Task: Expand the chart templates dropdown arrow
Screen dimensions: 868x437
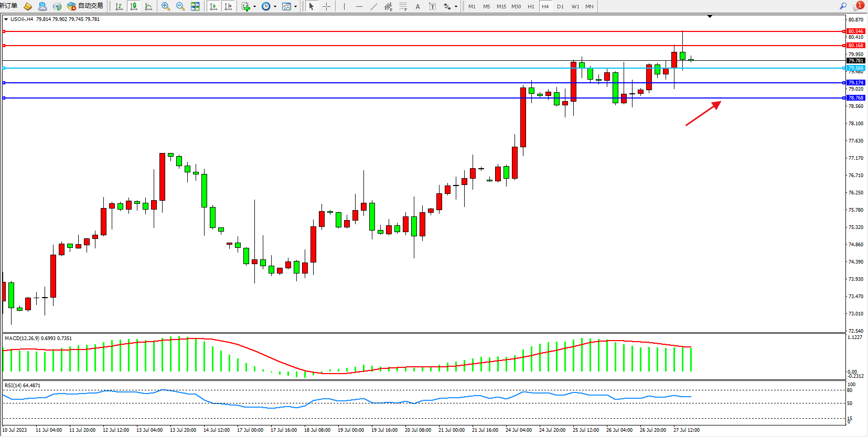Action: click(x=296, y=7)
